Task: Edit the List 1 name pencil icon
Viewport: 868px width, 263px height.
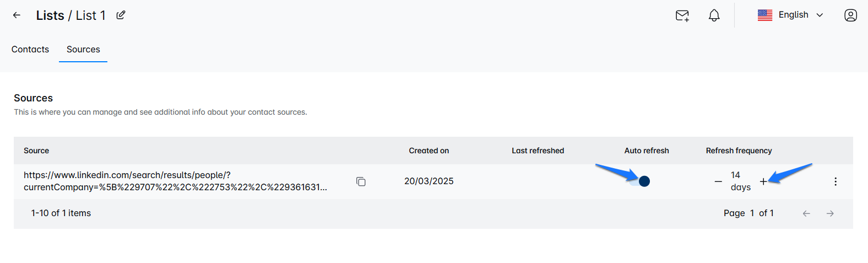Action: coord(121,15)
